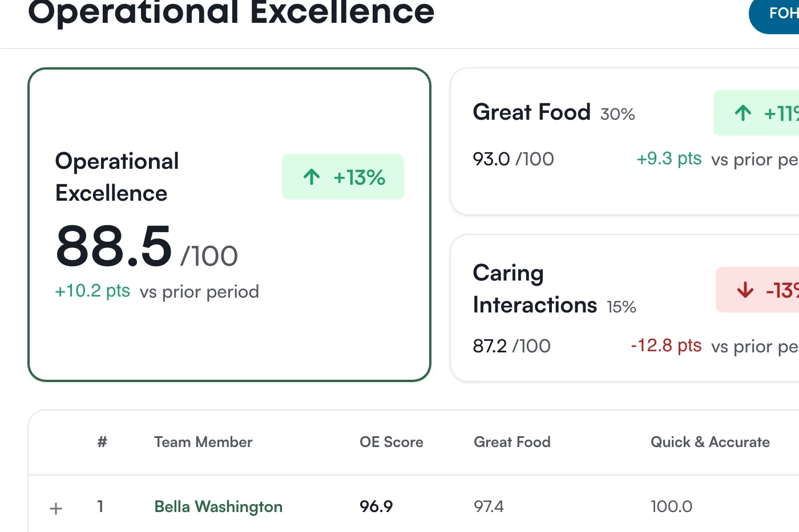Click the 93.0 /100 Great Food score

coord(513,159)
